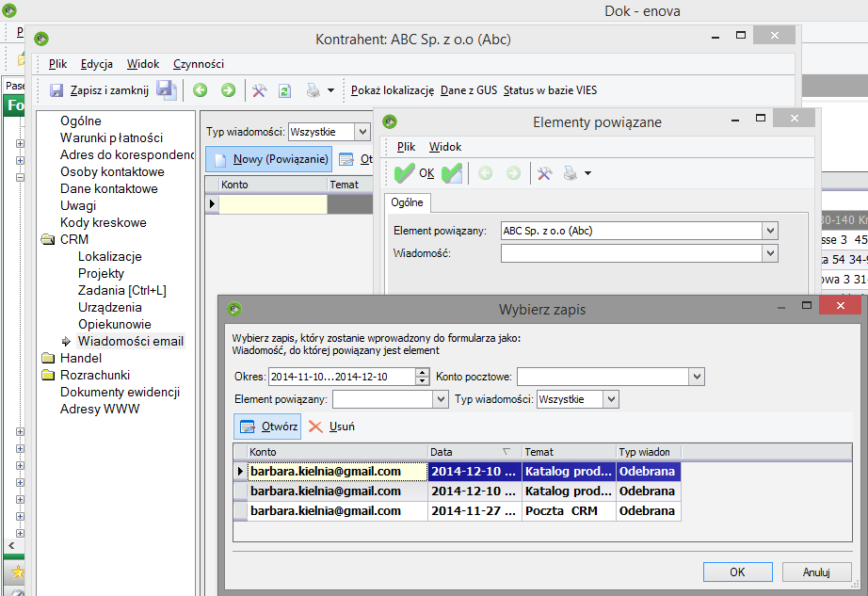Open printer dropdown arrow in Elementy powiązane
868x596 pixels.
[587, 173]
